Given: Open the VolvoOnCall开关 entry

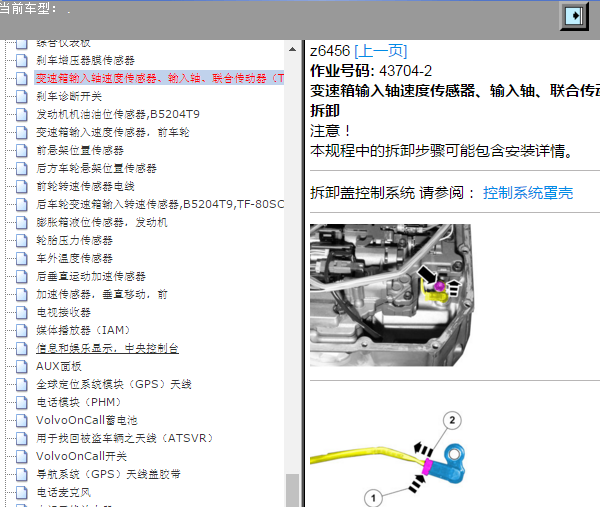Looking at the screenshot, I should (82, 456).
